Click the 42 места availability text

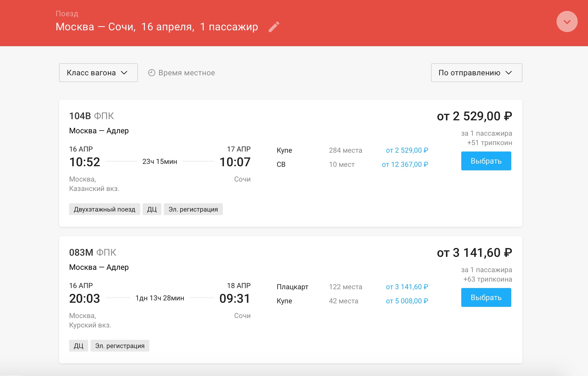[343, 301]
